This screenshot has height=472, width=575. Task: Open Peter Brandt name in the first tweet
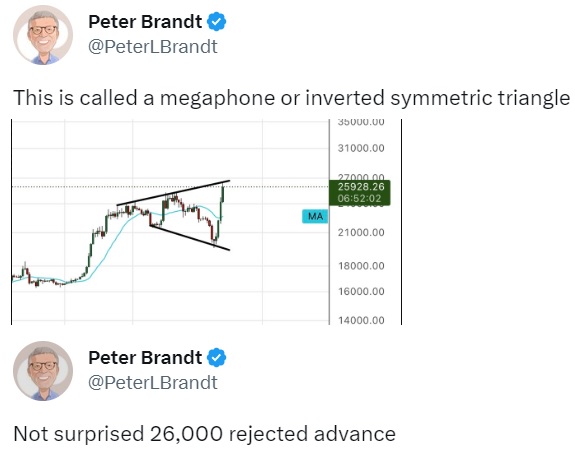coord(145,22)
